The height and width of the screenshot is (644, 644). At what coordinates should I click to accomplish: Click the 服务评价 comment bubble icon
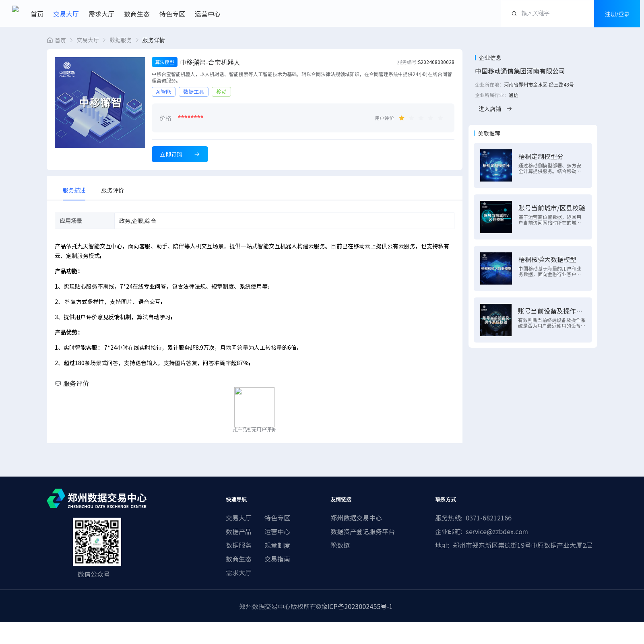point(58,384)
